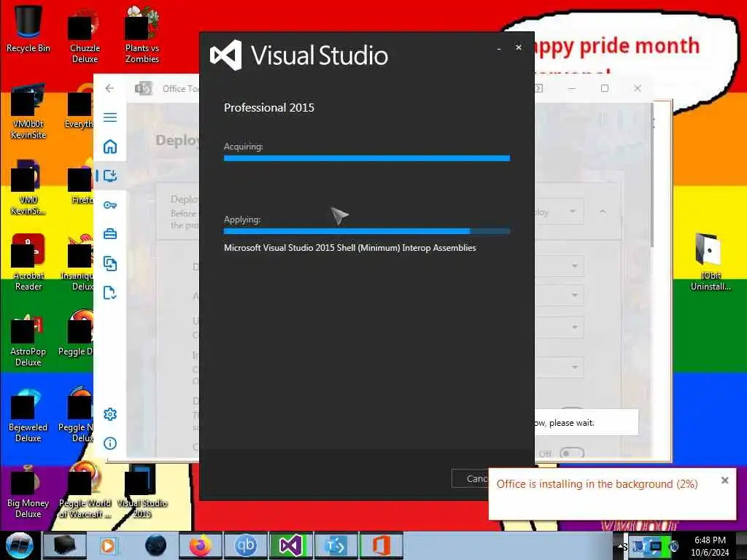Click the taskbar clock showing 6:48 PM
This screenshot has width=747, height=560.
pos(710,545)
